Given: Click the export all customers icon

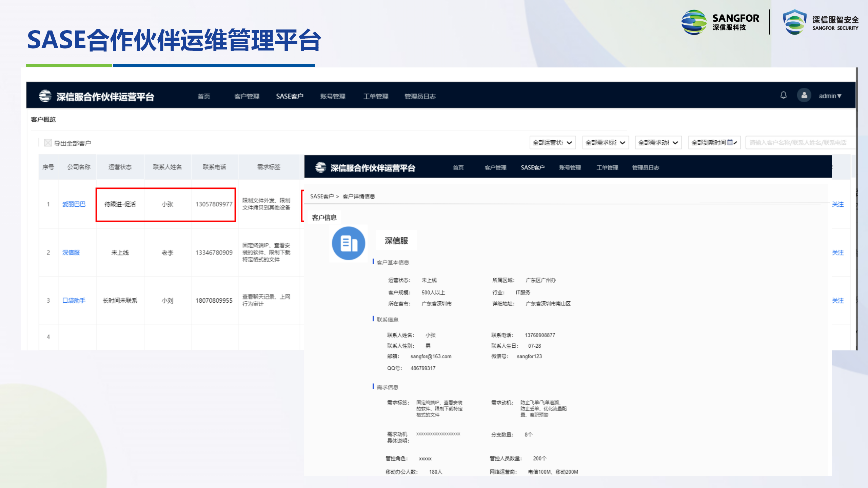Looking at the screenshot, I should [x=48, y=143].
